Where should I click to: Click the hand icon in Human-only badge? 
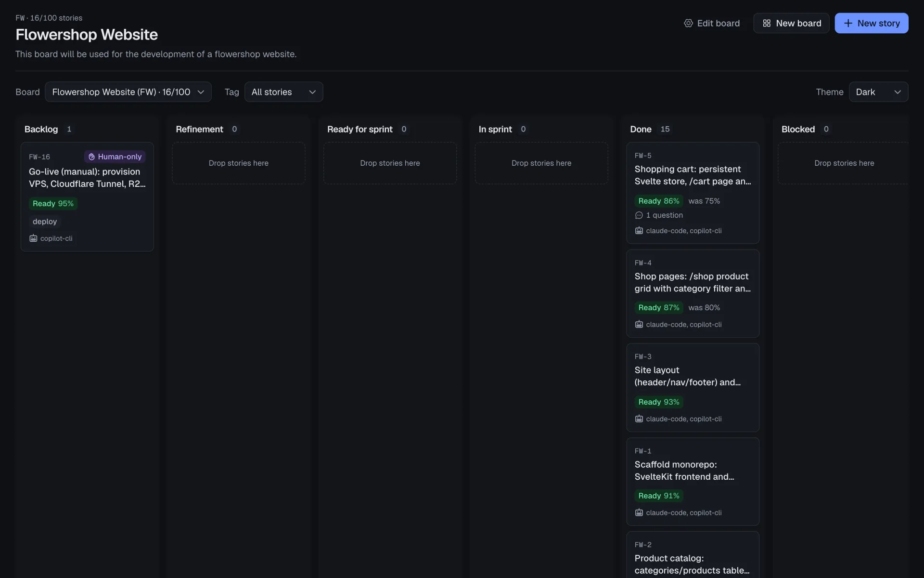[91, 157]
